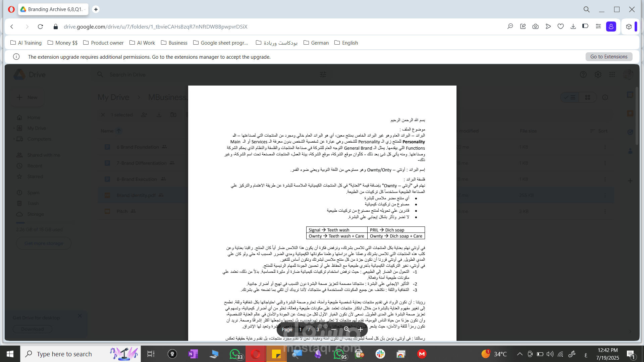Open Drive settings gear
Image resolution: width=644 pixels, height=362 pixels.
click(x=598, y=74)
